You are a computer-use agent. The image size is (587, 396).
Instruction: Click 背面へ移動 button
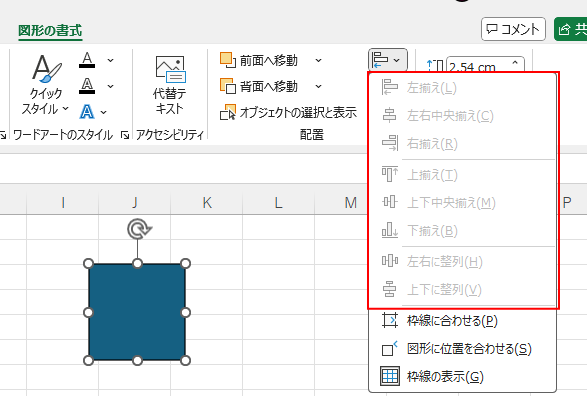[x=260, y=86]
